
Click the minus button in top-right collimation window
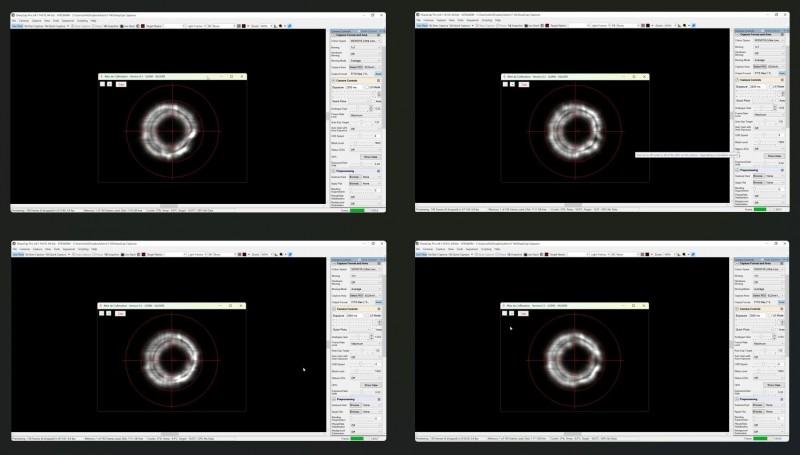505,84
